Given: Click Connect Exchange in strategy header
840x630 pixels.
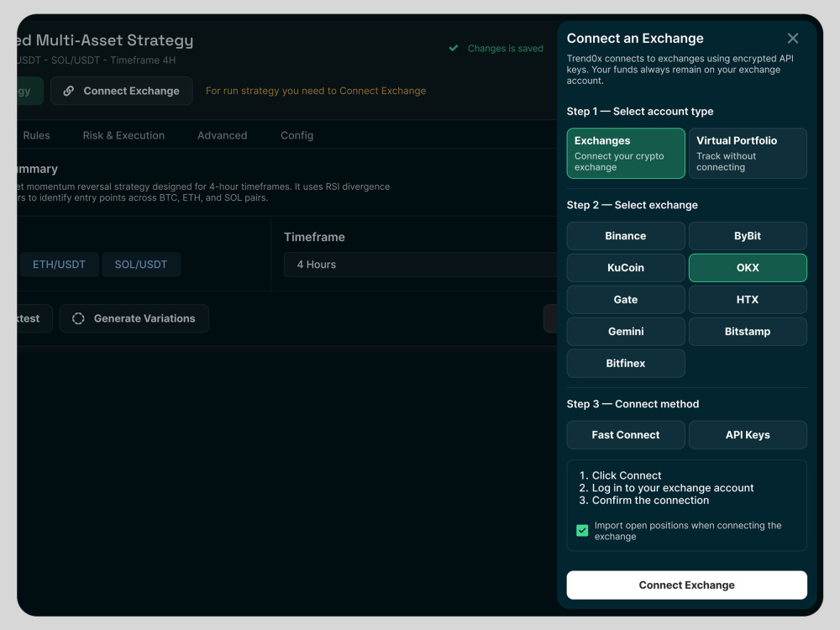Looking at the screenshot, I should tap(122, 91).
